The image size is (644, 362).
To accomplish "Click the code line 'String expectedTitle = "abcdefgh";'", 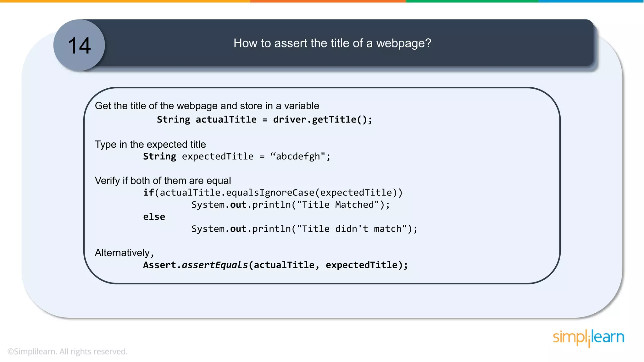I will coord(237,156).
